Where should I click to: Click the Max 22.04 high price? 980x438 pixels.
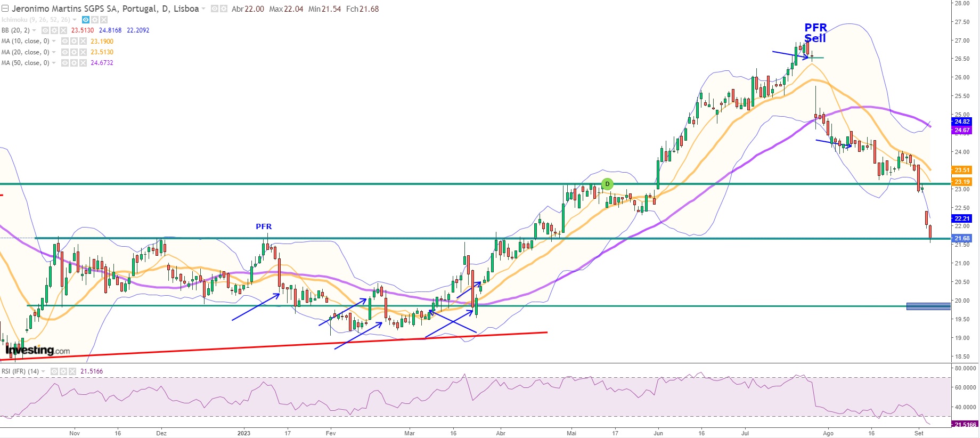point(286,9)
